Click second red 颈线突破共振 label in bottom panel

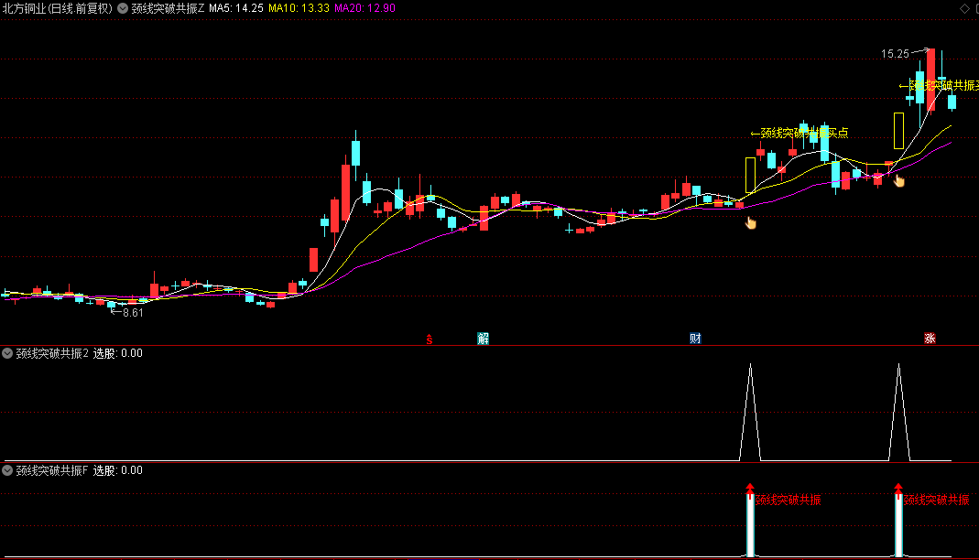(937, 501)
